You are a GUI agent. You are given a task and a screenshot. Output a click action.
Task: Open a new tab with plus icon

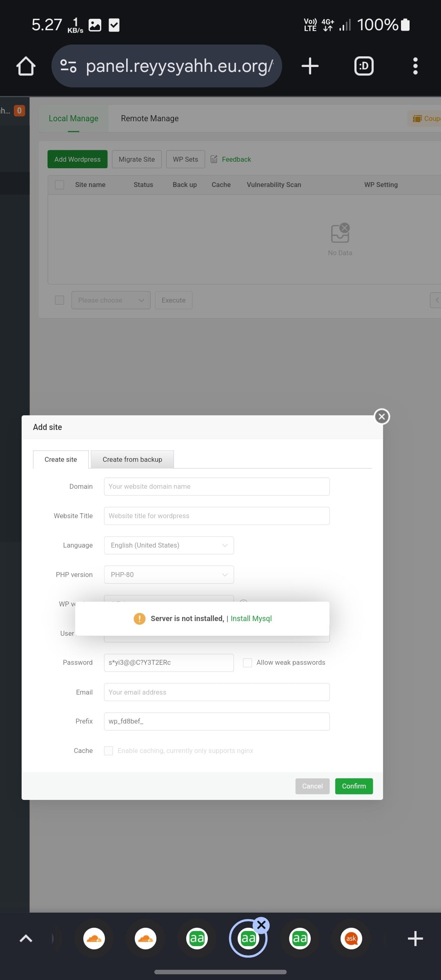click(x=310, y=66)
